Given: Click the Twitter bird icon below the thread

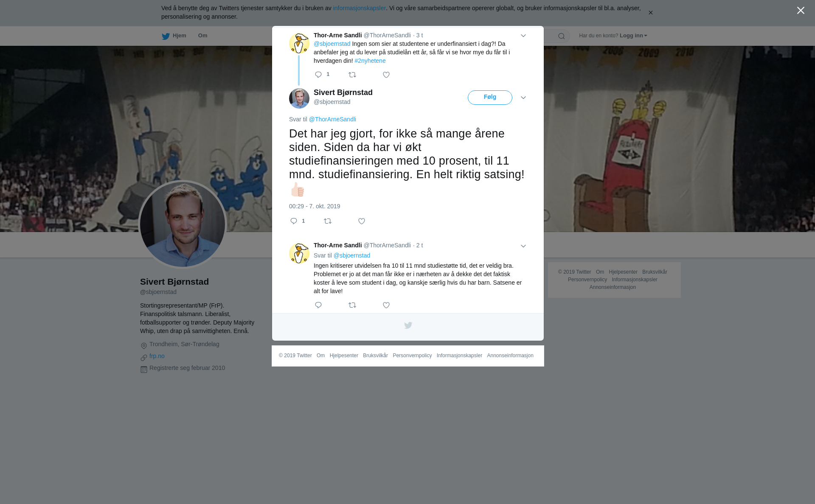Looking at the screenshot, I should tap(408, 325).
